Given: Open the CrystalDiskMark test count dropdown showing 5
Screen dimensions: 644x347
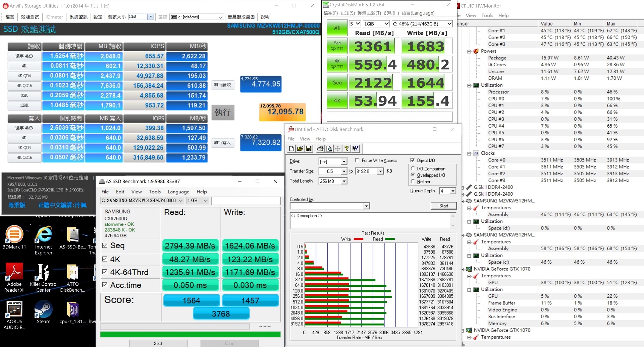Looking at the screenshot, I should pos(355,24).
